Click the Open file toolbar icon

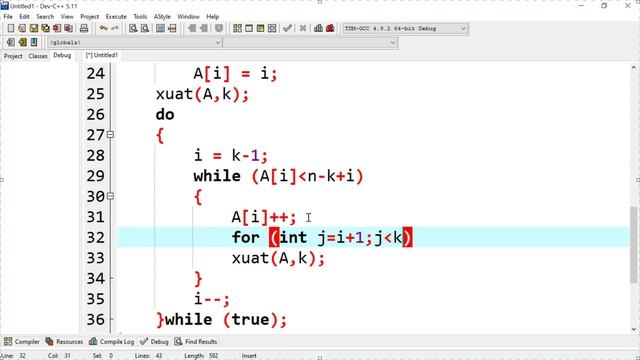tap(22, 28)
